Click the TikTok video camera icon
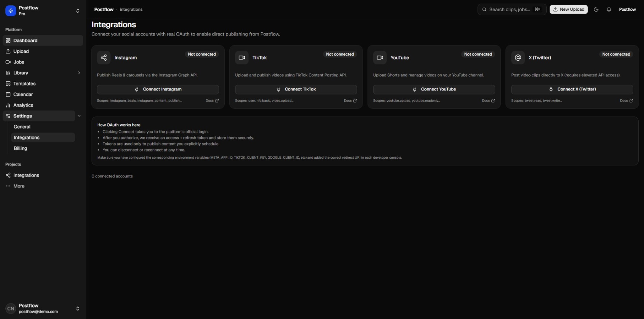This screenshot has width=644, height=319. (x=242, y=57)
